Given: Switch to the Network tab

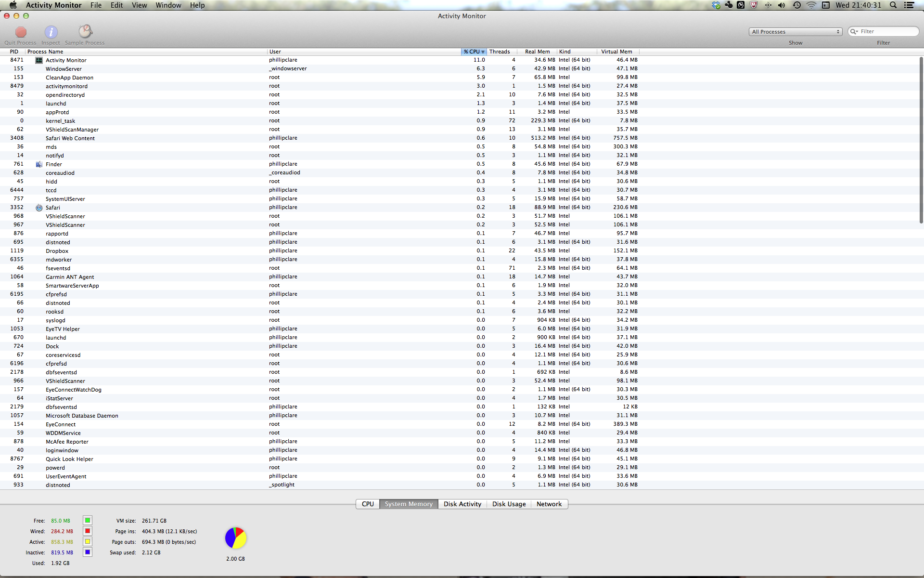Looking at the screenshot, I should point(549,504).
